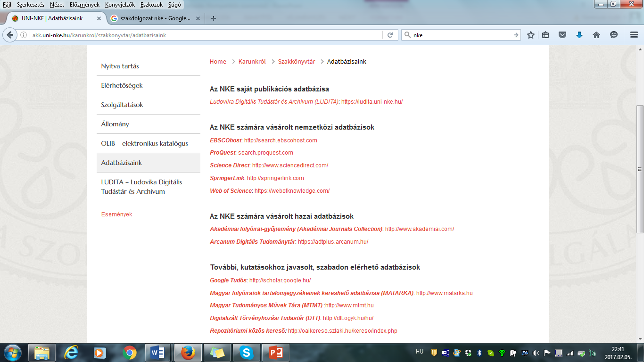
Task: Open File Explorer from the taskbar
Action: click(42, 352)
